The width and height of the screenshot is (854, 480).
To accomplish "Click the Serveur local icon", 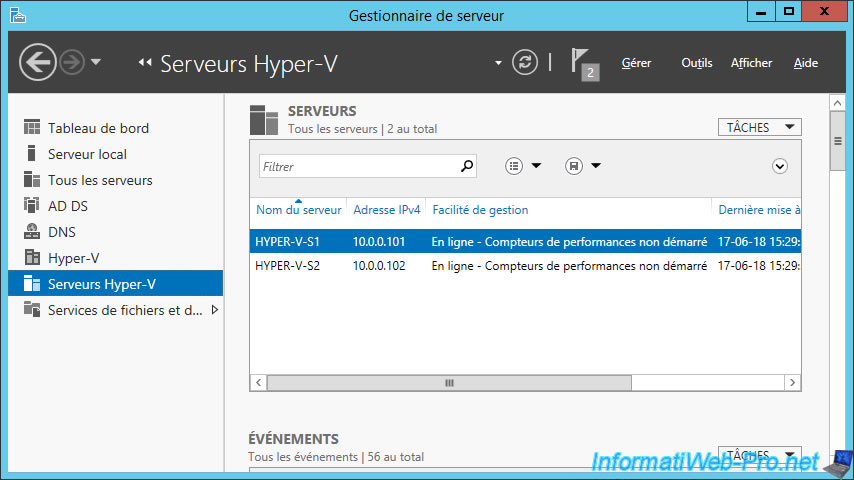I will pos(32,154).
